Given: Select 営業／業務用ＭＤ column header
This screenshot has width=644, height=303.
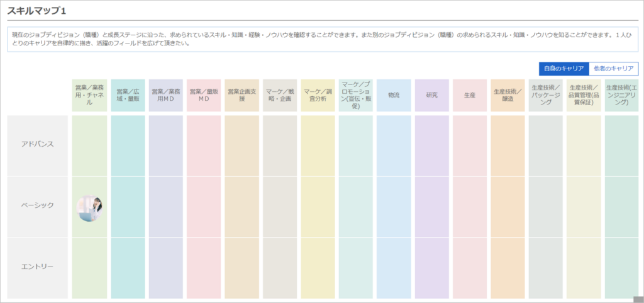Looking at the screenshot, I should (166, 95).
